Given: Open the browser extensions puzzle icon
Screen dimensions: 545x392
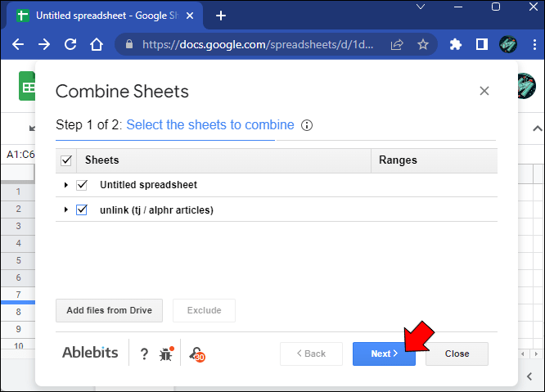Looking at the screenshot, I should tap(456, 44).
